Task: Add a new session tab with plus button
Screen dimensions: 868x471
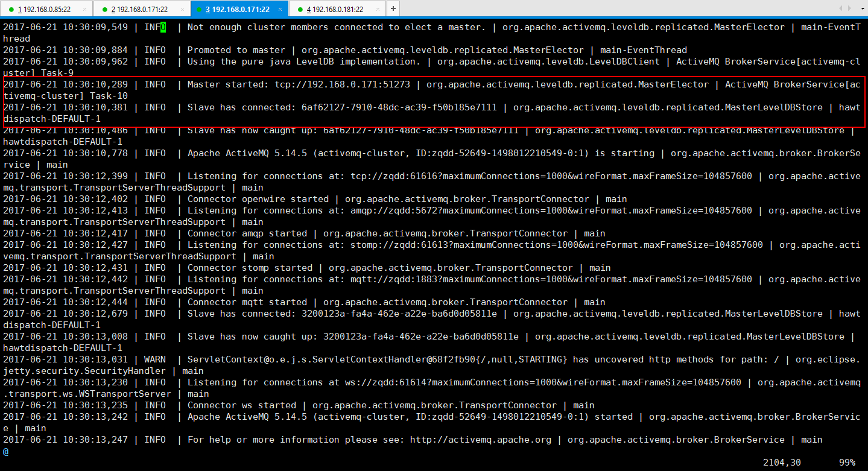Action: [393, 8]
